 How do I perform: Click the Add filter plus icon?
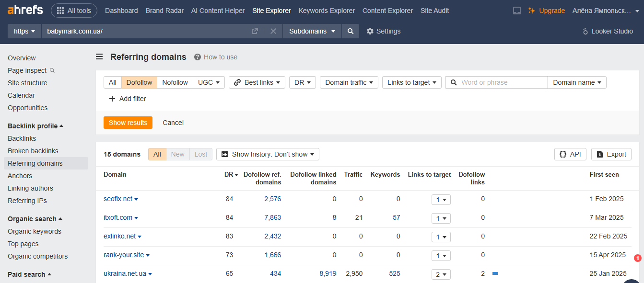(112, 99)
